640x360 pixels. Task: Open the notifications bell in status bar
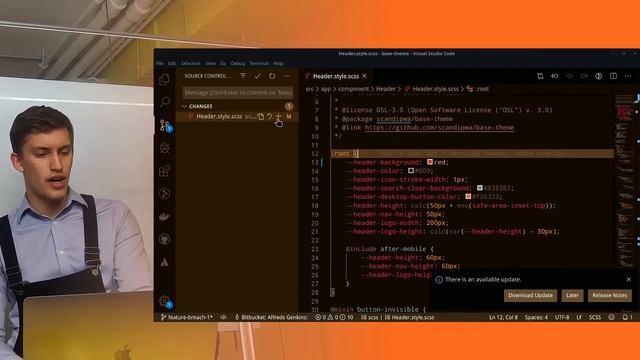click(x=627, y=317)
